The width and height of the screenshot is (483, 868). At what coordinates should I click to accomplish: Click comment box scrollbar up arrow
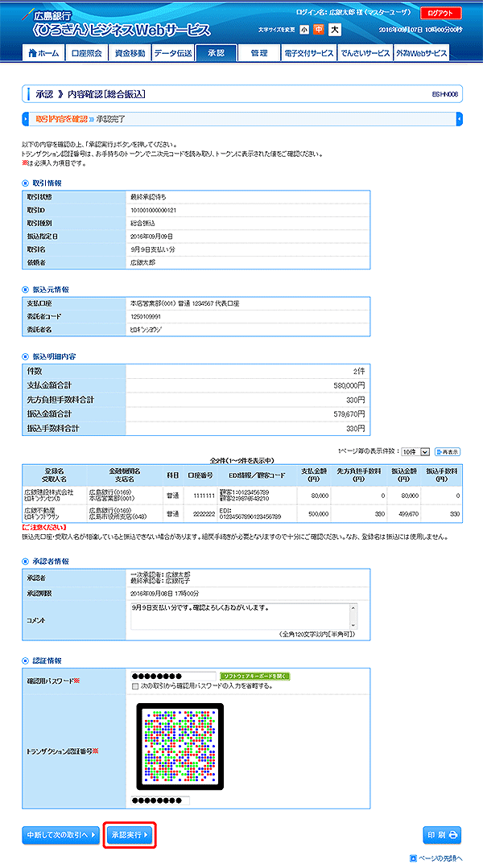[353, 607]
